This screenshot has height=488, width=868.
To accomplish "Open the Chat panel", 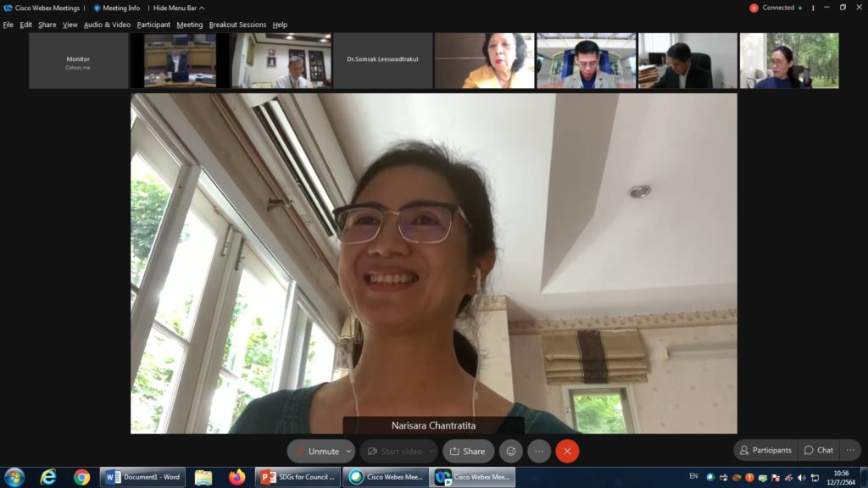I will point(818,450).
